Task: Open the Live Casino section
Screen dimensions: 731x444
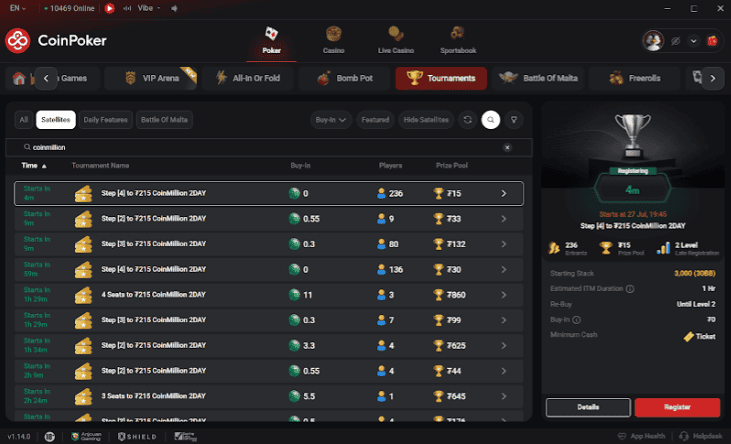Action: [396, 41]
